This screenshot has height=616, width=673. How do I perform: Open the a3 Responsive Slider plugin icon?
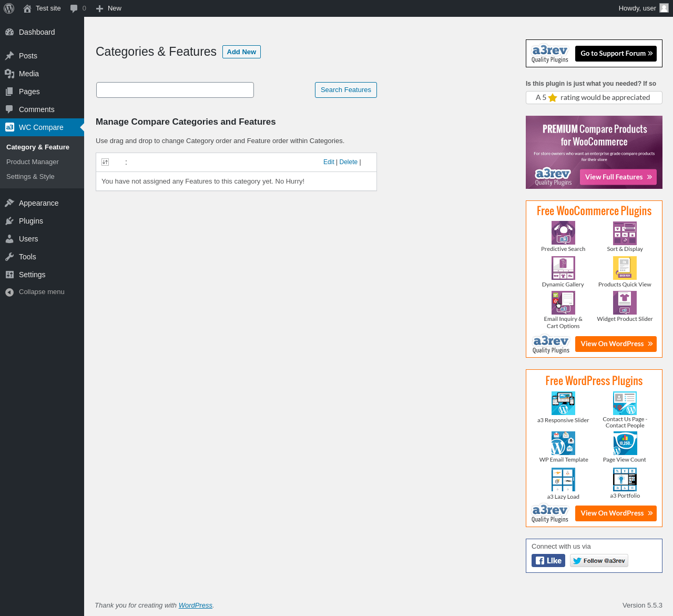[563, 403]
